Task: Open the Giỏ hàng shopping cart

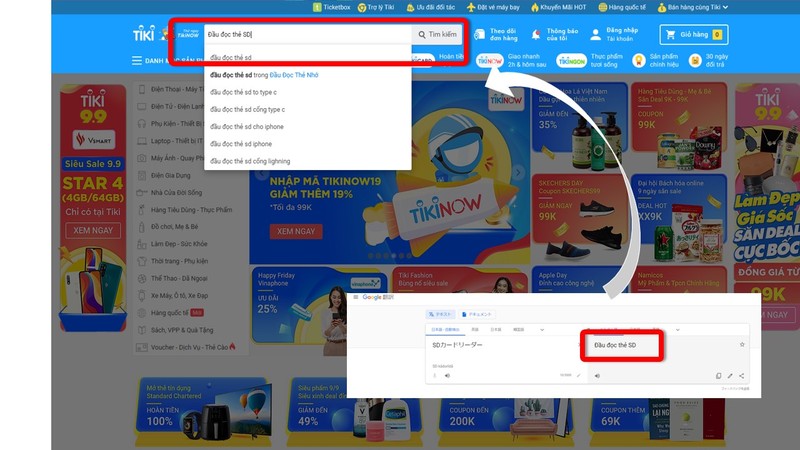Action: click(694, 35)
